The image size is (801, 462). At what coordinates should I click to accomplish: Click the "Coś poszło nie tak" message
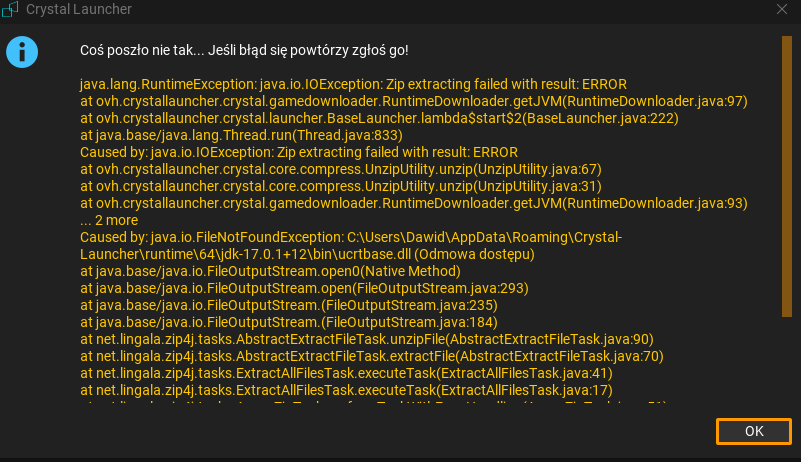click(243, 50)
